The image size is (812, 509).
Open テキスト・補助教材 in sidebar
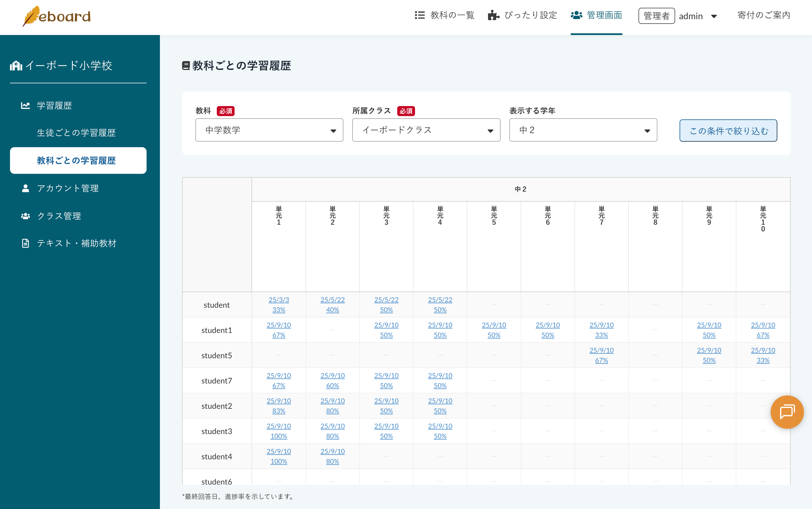click(x=77, y=243)
